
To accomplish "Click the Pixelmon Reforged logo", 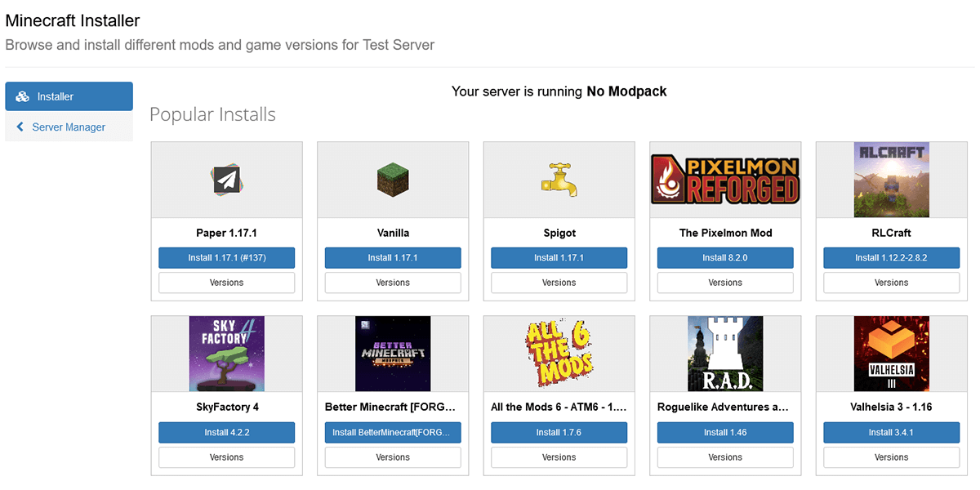I will 725,180.
